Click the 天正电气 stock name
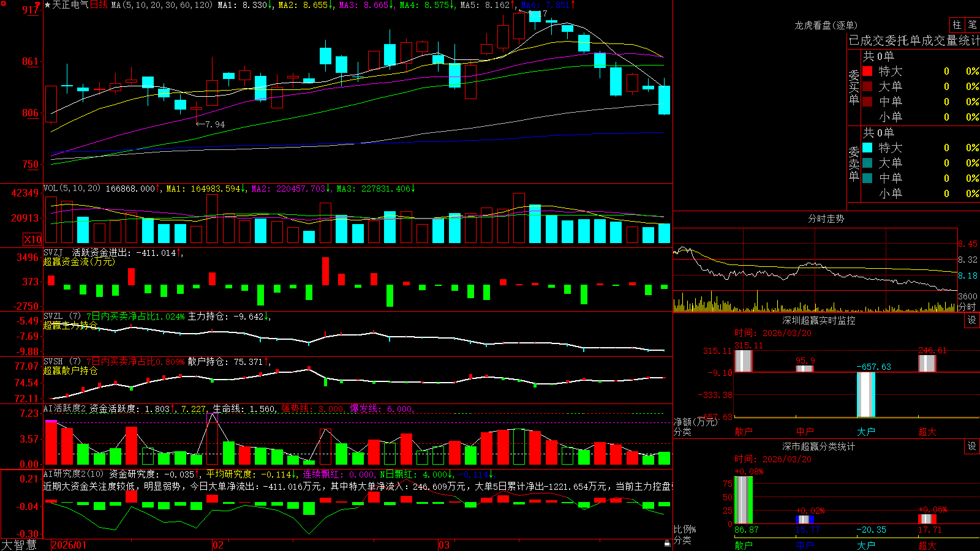 pyautogui.click(x=70, y=5)
